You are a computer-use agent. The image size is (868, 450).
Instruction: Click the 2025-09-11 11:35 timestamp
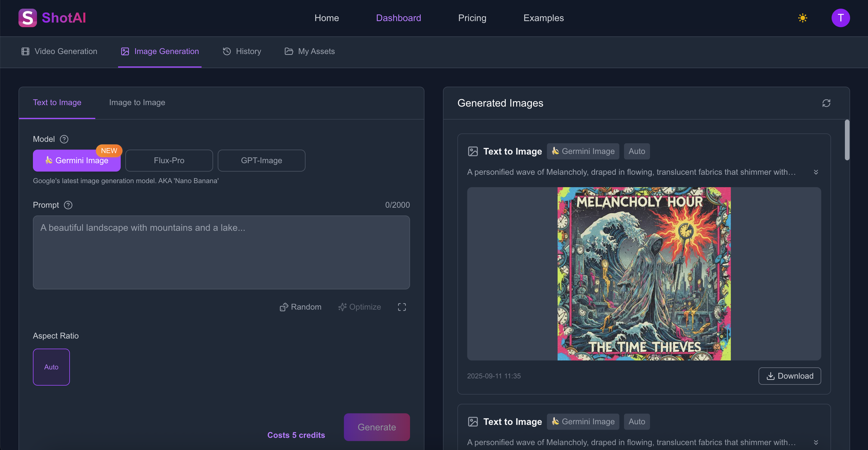click(494, 376)
